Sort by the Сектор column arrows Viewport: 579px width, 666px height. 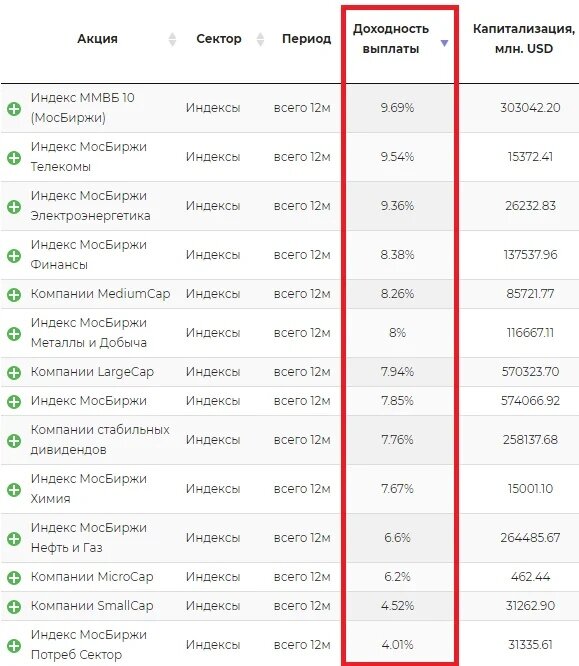tap(260, 39)
